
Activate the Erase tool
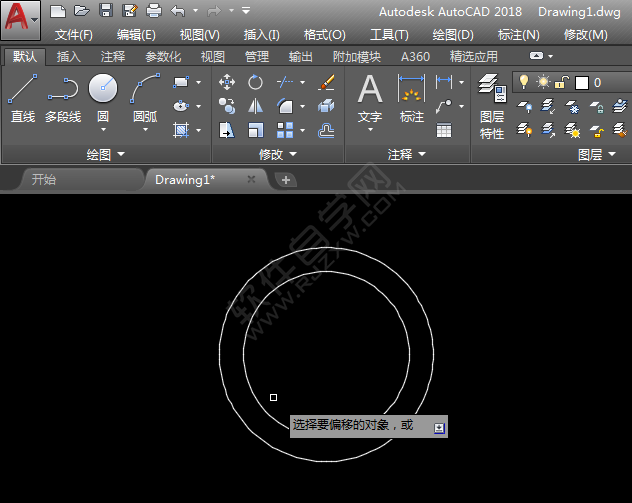[x=326, y=82]
